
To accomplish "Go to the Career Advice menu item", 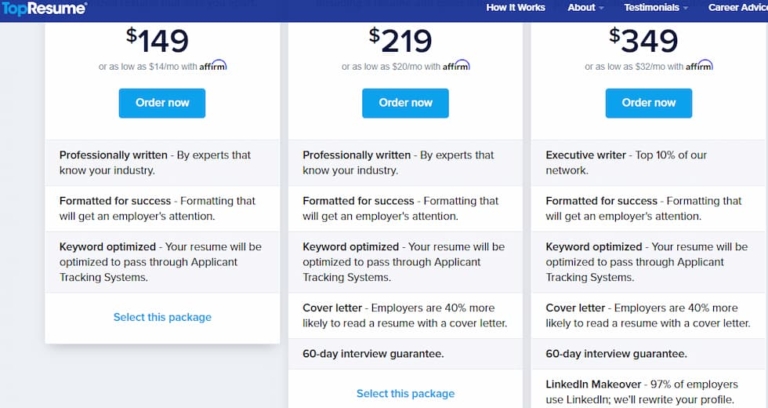I will [738, 8].
